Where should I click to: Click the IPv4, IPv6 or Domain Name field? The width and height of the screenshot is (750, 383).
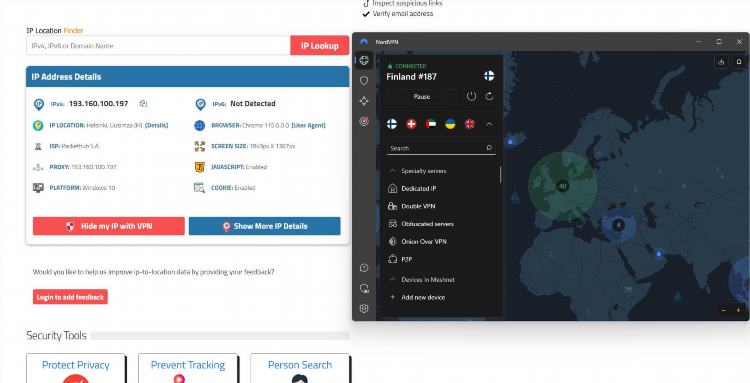(158, 46)
